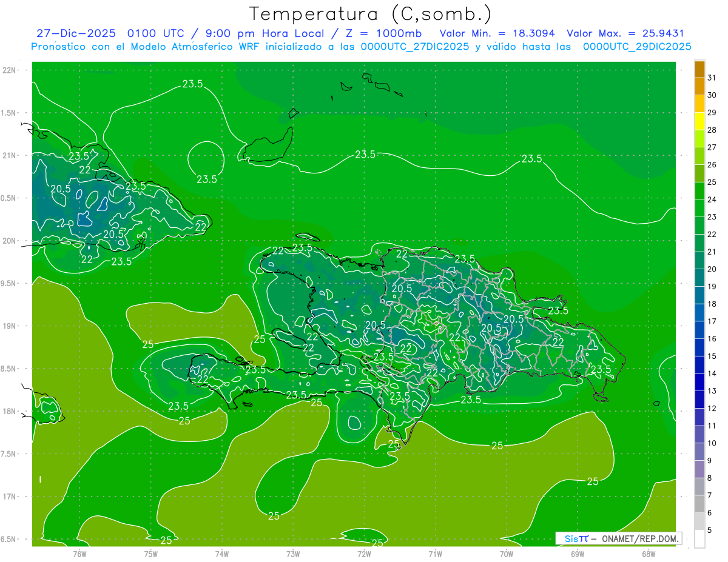Click the purple color bar segment between 9 and 10
Screen dimensions: 728x562
pos(699,452)
